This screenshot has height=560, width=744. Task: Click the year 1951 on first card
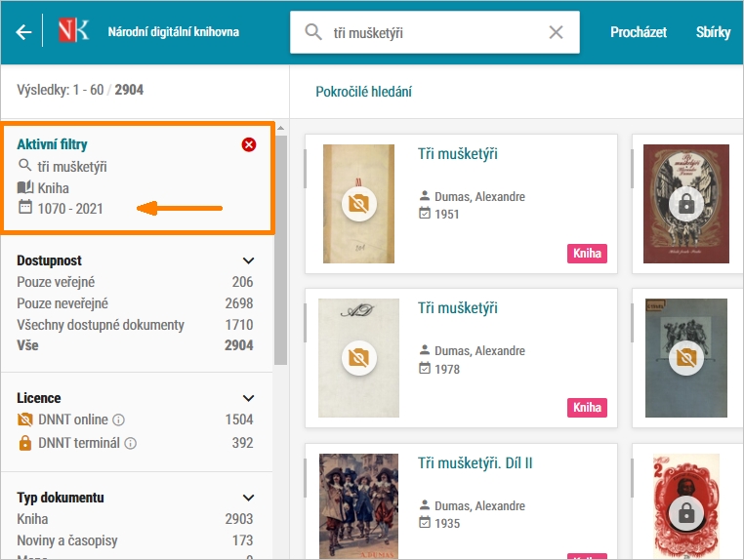pyautogui.click(x=447, y=214)
